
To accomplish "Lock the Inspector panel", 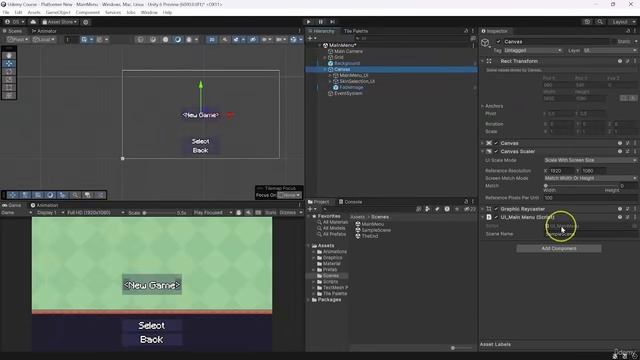I will pyautogui.click(x=628, y=31).
